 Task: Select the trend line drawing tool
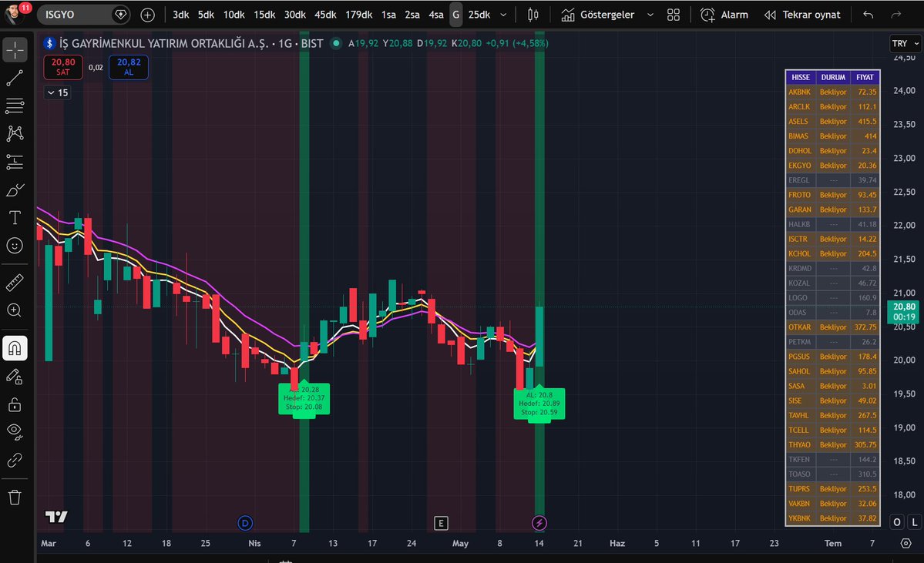(15, 78)
